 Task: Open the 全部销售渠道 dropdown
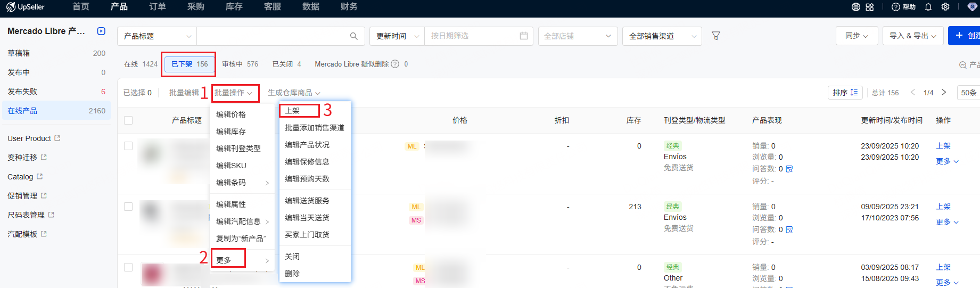pos(662,36)
